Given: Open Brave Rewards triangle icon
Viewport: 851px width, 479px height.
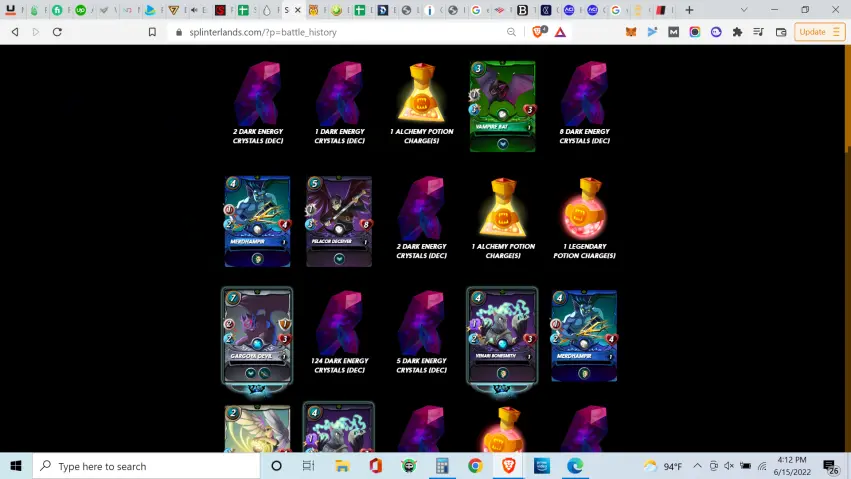Looking at the screenshot, I should (560, 32).
